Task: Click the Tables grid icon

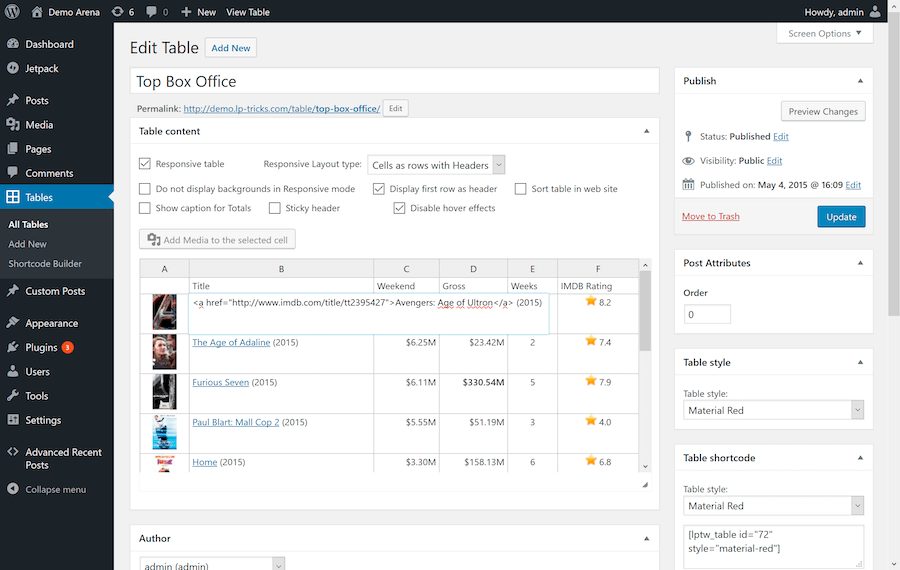Action: coord(13,197)
